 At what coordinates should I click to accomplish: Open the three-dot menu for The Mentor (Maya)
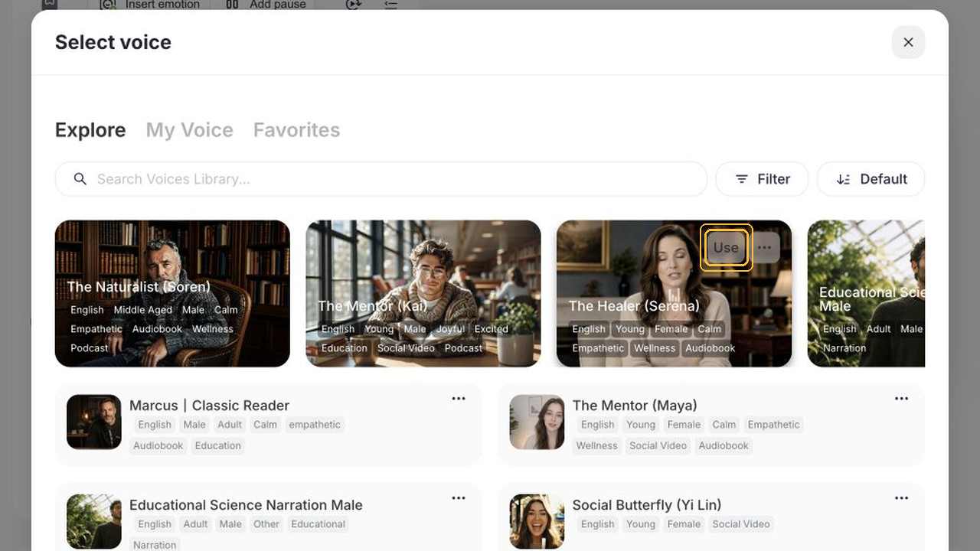[x=902, y=399]
